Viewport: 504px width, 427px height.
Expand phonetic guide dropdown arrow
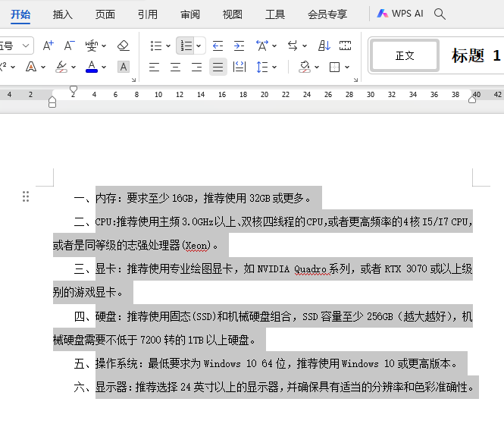[x=104, y=46]
